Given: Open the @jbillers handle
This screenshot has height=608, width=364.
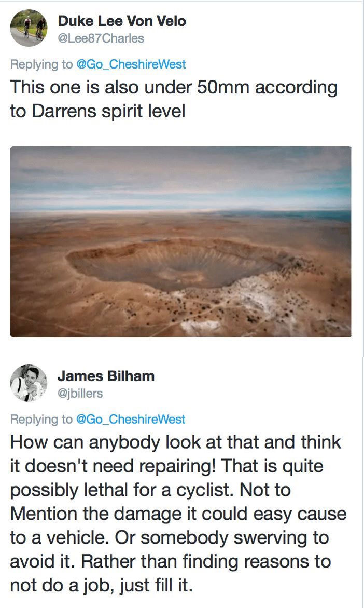Looking at the screenshot, I should [x=80, y=393].
